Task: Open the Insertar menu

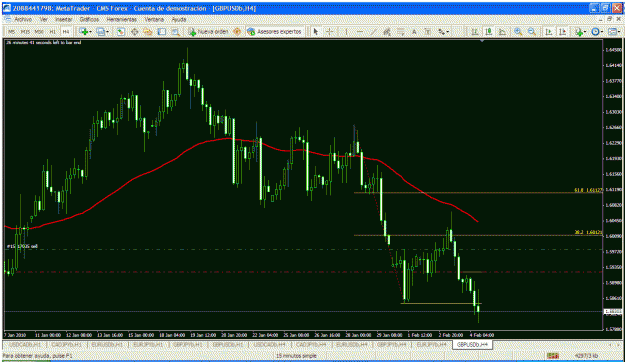Action: [63, 19]
